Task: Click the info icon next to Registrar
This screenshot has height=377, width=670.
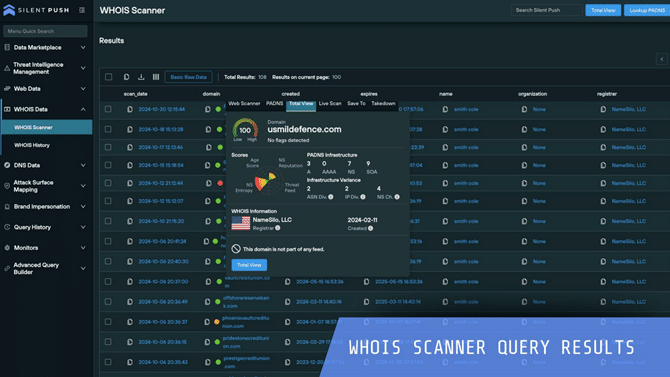Action: [278, 228]
